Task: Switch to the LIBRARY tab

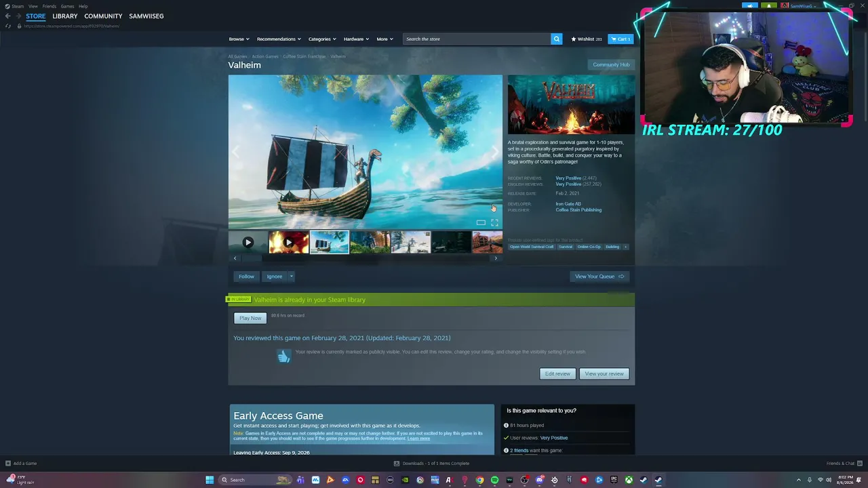Action: click(65, 16)
